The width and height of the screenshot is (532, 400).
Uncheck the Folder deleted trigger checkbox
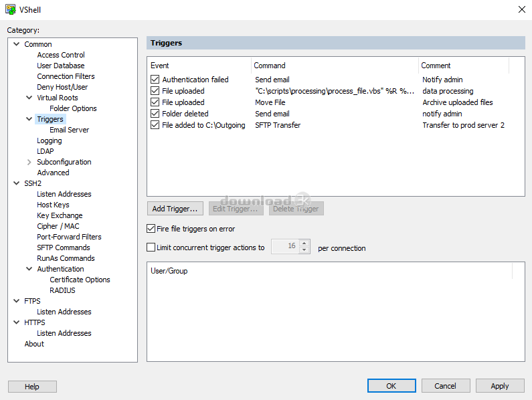click(155, 114)
